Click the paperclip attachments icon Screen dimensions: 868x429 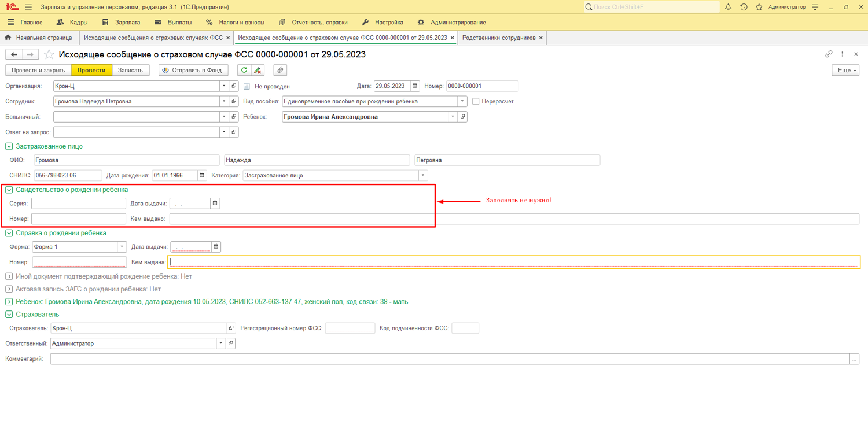click(x=280, y=71)
